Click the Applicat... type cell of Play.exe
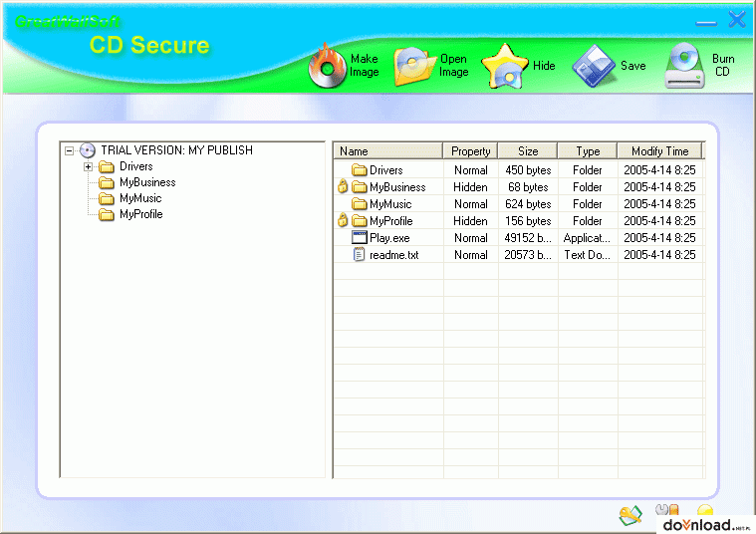This screenshot has height=534, width=756. 588,237
